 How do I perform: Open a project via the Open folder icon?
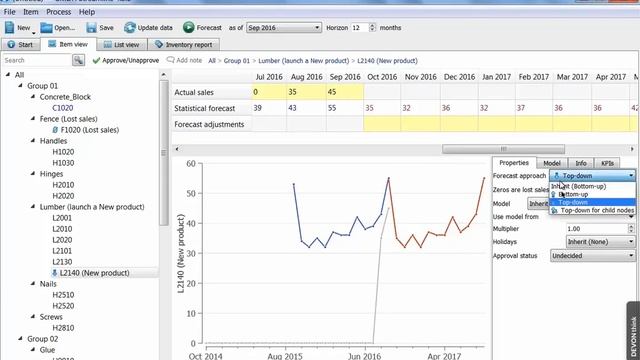coord(46,27)
